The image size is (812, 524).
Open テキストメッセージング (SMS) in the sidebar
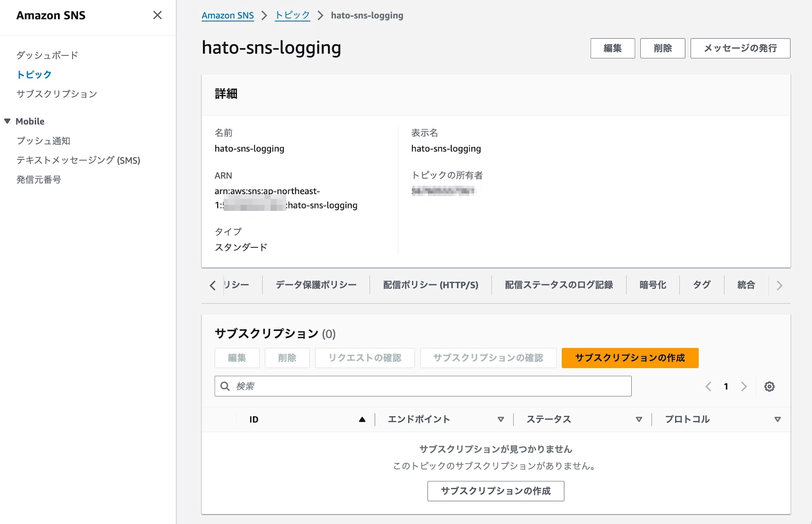78,160
